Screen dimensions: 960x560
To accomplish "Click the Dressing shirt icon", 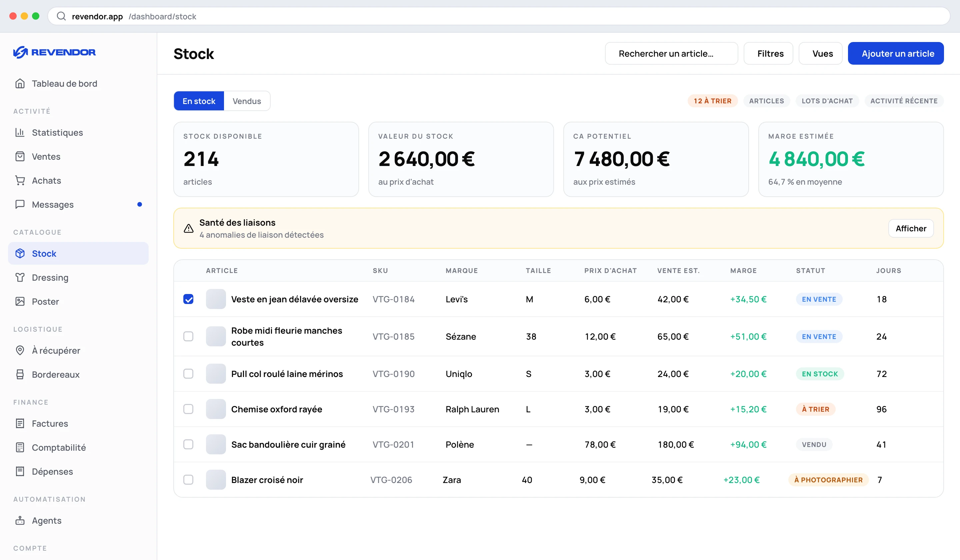I will [20, 277].
